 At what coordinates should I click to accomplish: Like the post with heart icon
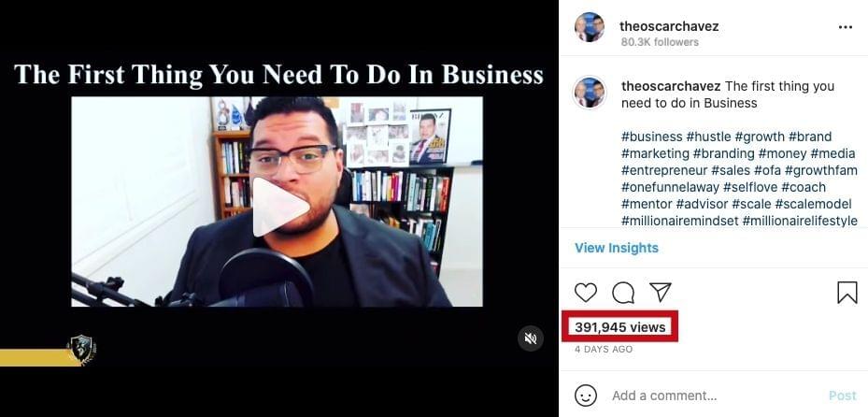click(x=585, y=293)
